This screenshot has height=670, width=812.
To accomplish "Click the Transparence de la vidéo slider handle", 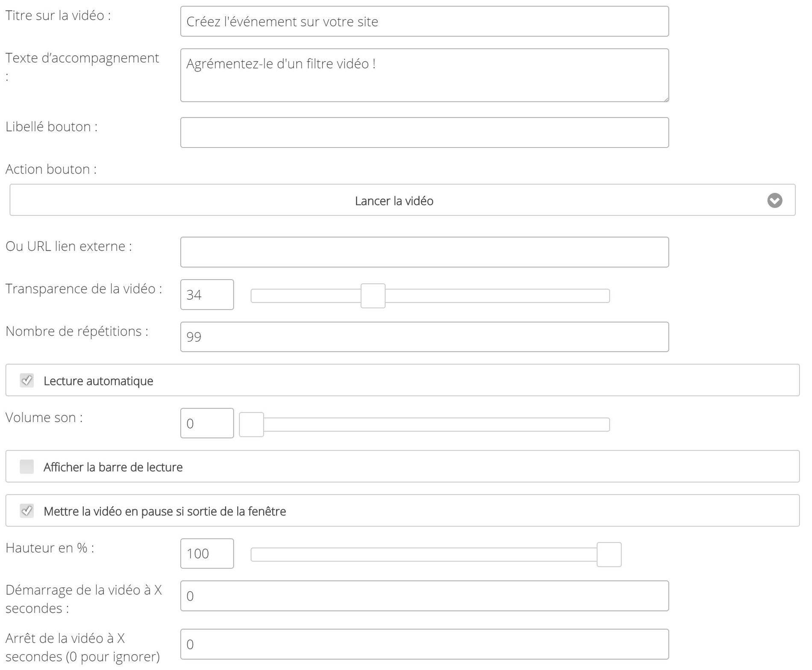I will 373,295.
